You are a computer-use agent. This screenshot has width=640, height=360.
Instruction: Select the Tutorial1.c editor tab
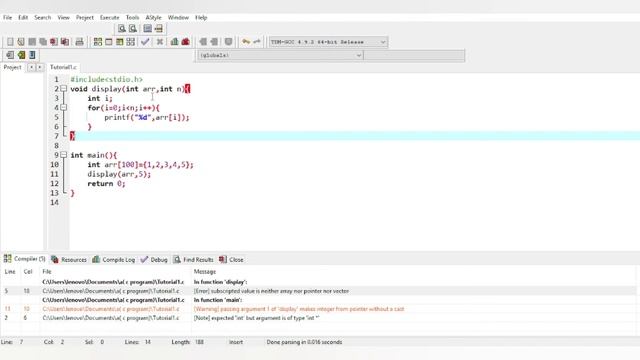click(63, 67)
